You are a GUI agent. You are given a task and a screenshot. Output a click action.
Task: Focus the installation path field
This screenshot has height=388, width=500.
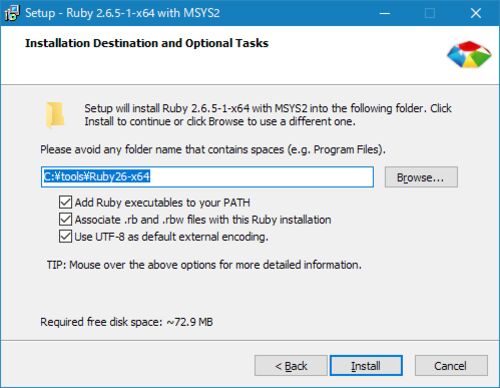[207, 177]
